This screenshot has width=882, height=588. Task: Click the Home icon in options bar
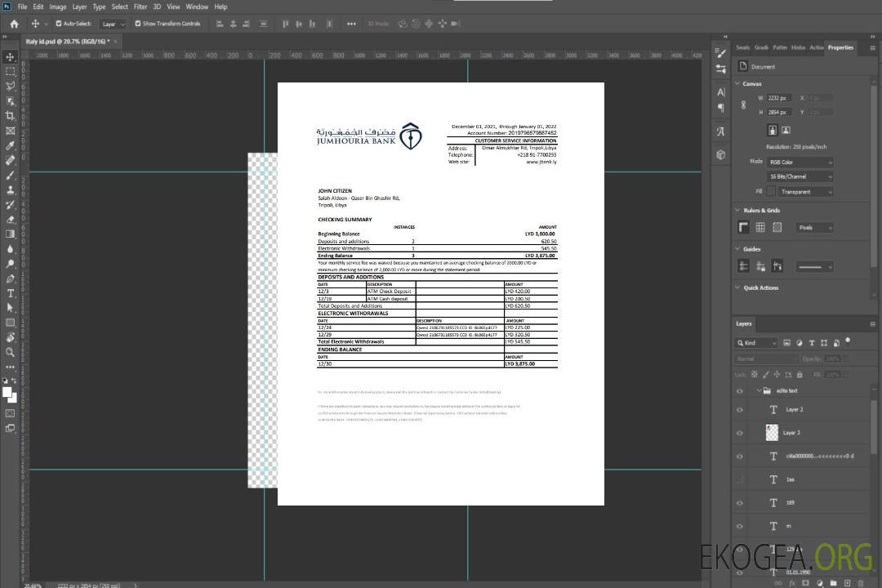14,24
